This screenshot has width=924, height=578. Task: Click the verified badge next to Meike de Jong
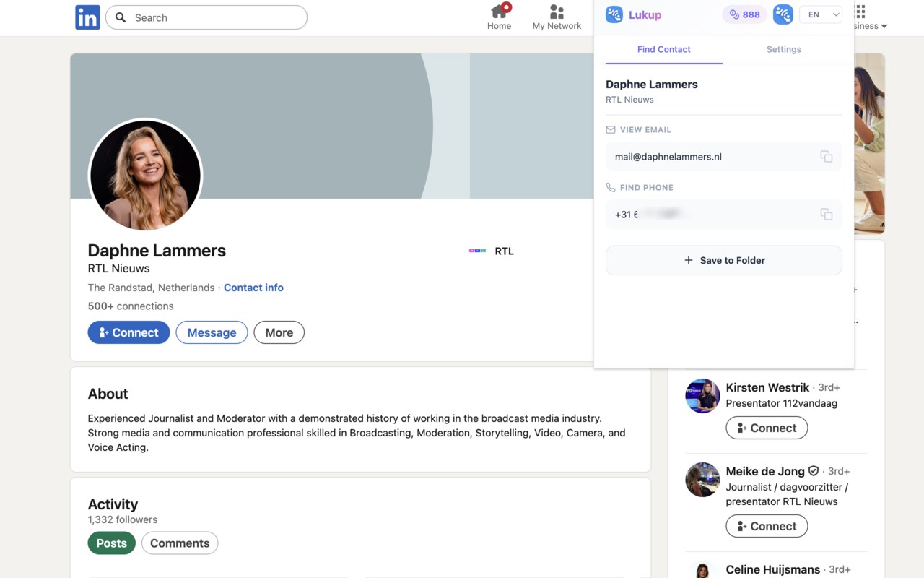(814, 471)
